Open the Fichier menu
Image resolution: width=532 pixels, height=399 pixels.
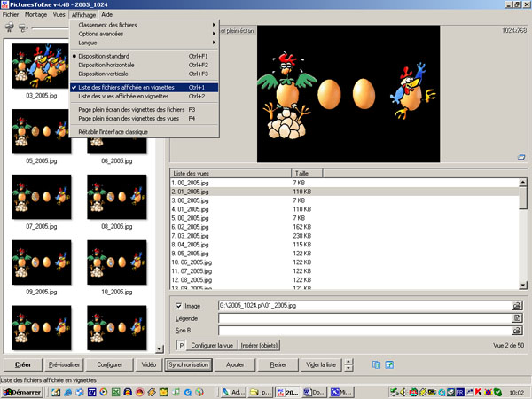(11, 14)
